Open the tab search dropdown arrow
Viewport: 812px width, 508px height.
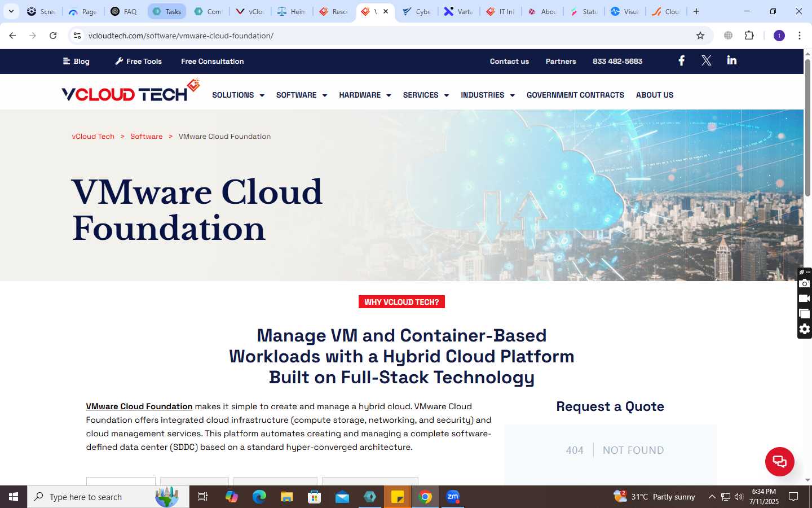pos(11,11)
